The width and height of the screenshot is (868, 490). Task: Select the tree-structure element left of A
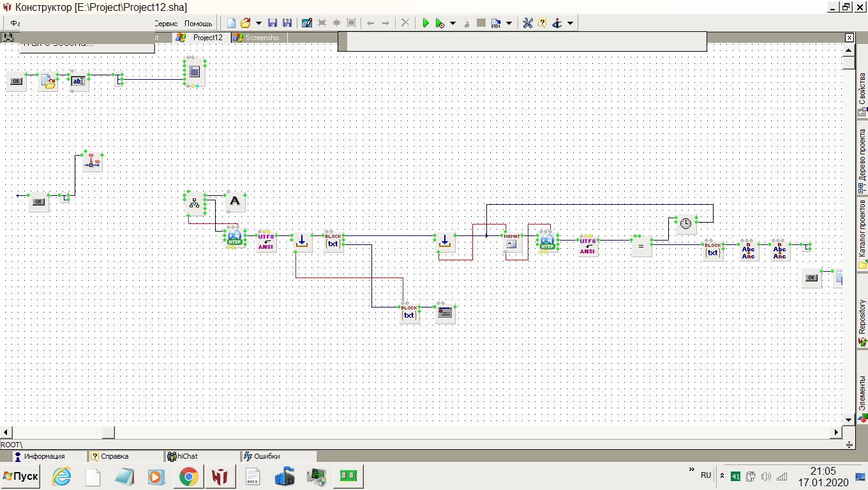click(x=195, y=203)
